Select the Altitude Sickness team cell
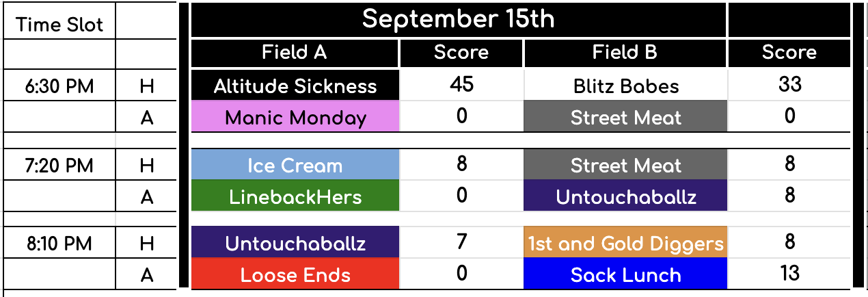This screenshot has height=297, width=868. [x=295, y=86]
